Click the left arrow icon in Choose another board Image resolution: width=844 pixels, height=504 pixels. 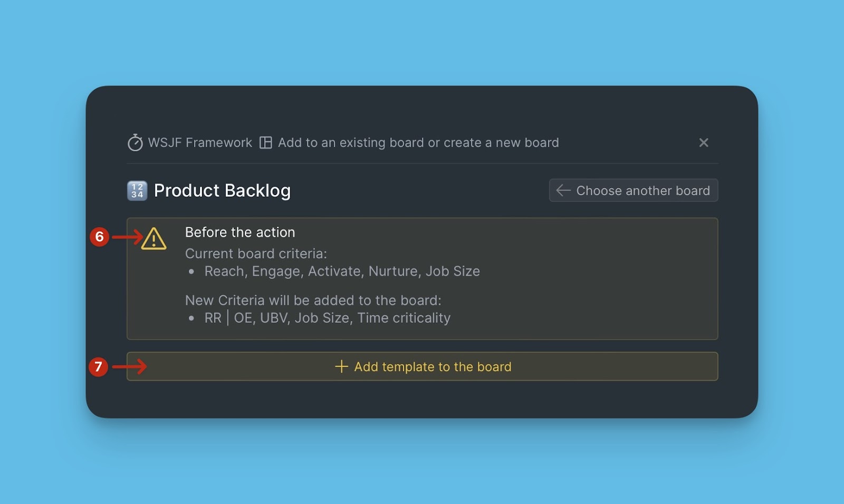pyautogui.click(x=563, y=190)
